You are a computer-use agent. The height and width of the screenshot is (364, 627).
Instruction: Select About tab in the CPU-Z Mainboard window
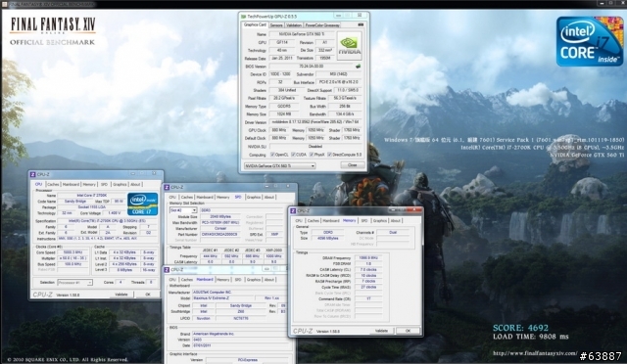(269, 280)
